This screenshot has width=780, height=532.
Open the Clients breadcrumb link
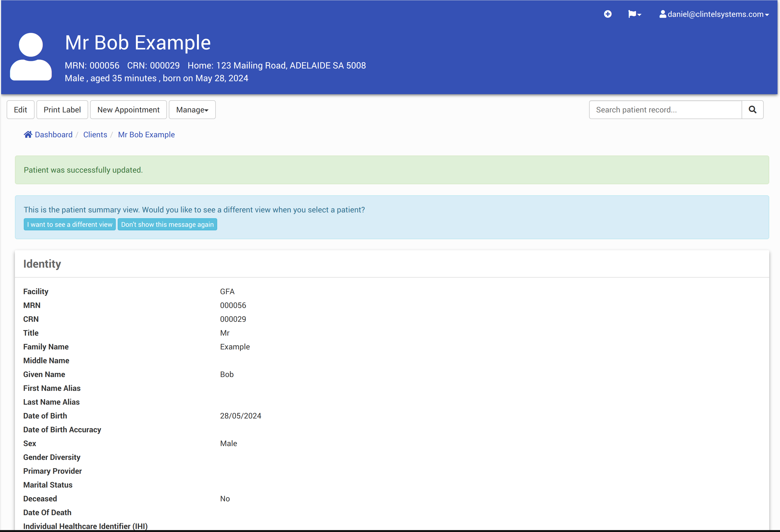[x=95, y=135]
